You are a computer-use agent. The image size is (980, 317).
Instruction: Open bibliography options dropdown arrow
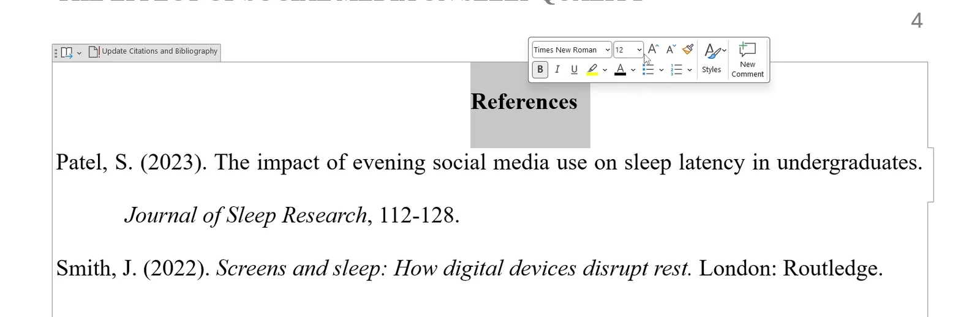[79, 53]
